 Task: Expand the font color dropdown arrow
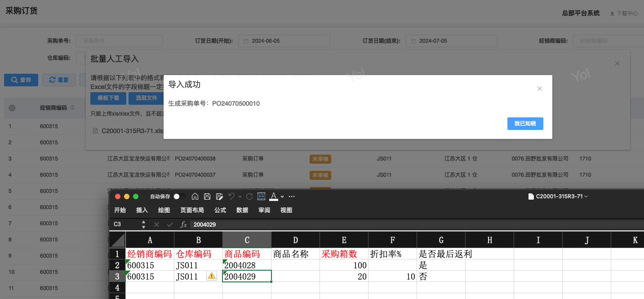282,197
